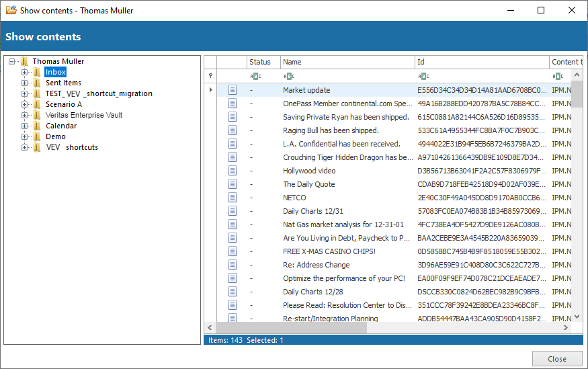Screen dimensions: 588x369
Task: Select The Daily Quote message row
Action: pyautogui.click(x=308, y=184)
